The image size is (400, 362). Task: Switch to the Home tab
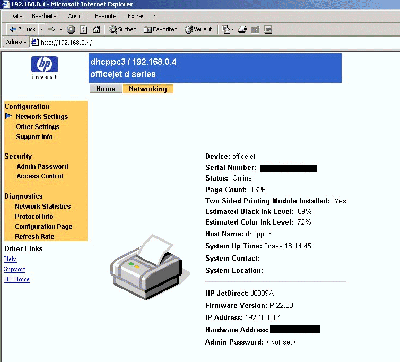point(106,89)
